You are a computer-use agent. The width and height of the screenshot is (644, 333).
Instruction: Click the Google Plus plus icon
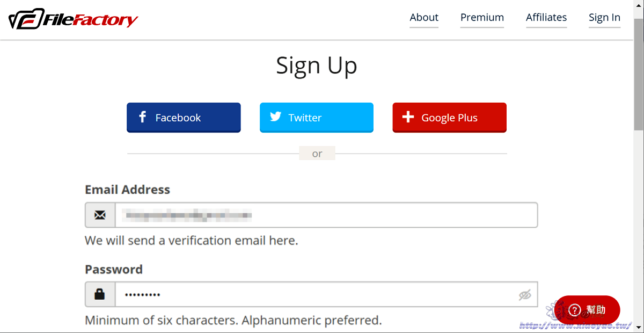pyautogui.click(x=408, y=117)
